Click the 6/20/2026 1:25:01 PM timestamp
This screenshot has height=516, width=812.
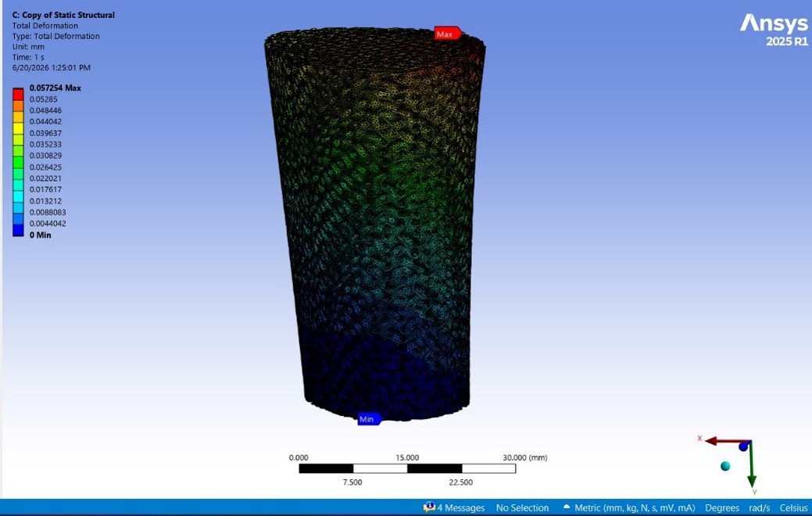52,68
